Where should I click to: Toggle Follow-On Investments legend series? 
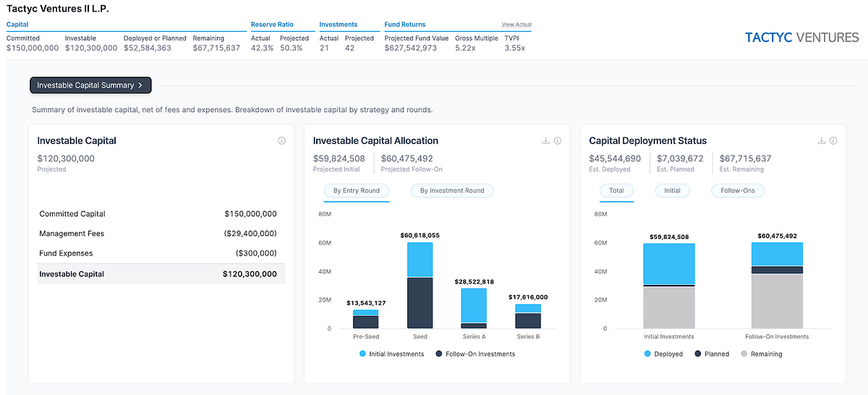(x=475, y=354)
